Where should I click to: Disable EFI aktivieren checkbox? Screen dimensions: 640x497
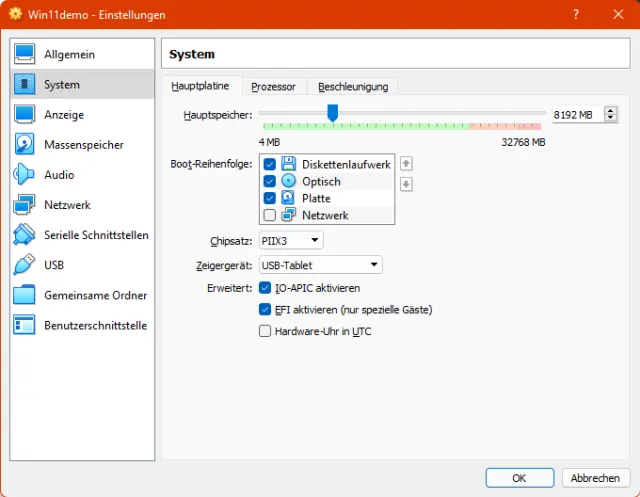265,310
